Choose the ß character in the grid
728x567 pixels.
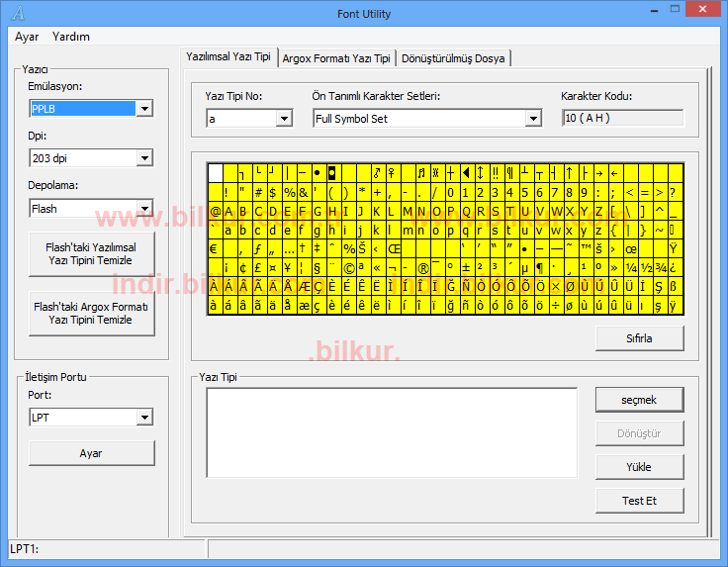tap(673, 287)
